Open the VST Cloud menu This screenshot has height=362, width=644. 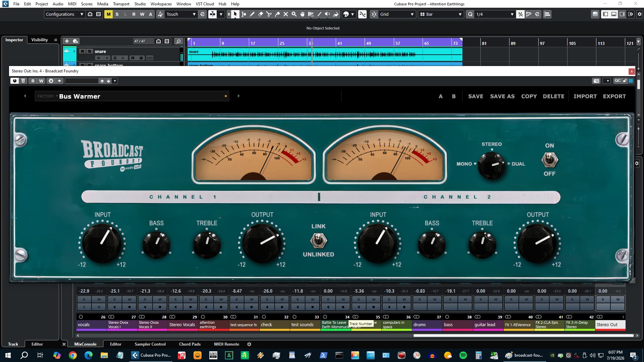coord(205,4)
